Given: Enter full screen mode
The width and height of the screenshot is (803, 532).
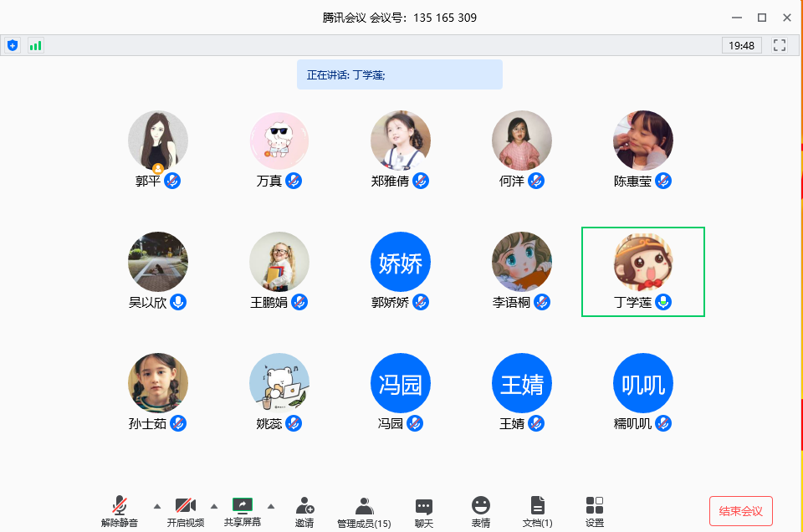Looking at the screenshot, I should point(780,45).
